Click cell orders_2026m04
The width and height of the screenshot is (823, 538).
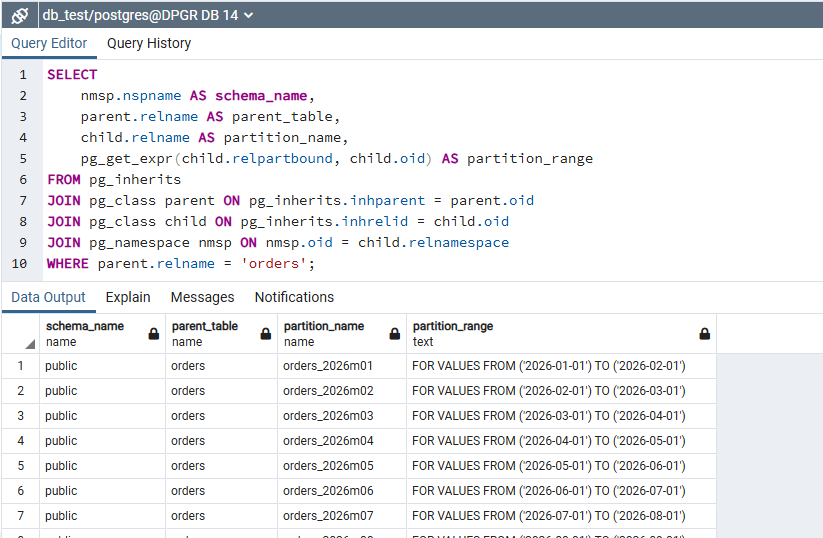click(342, 441)
